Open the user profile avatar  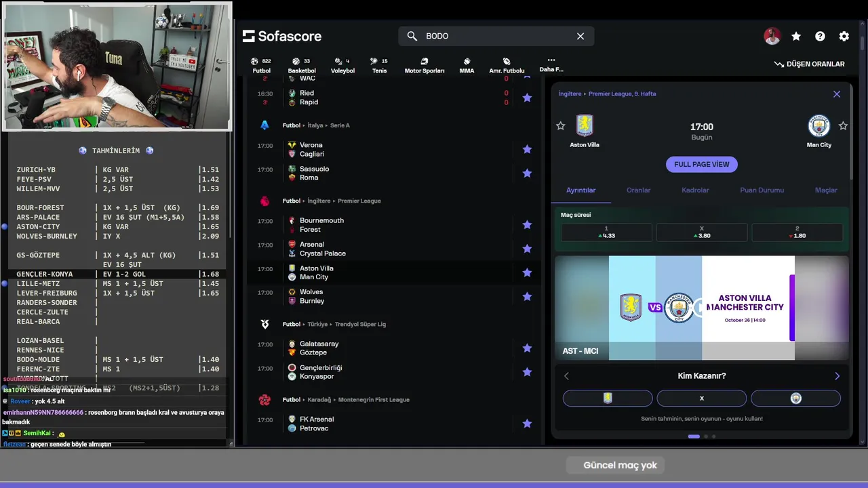pyautogui.click(x=772, y=37)
